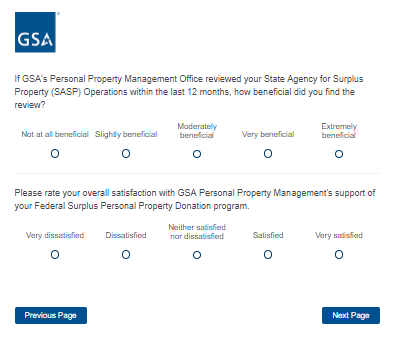
Task: Choose 'Slightly beneficial' option
Action: [x=126, y=154]
